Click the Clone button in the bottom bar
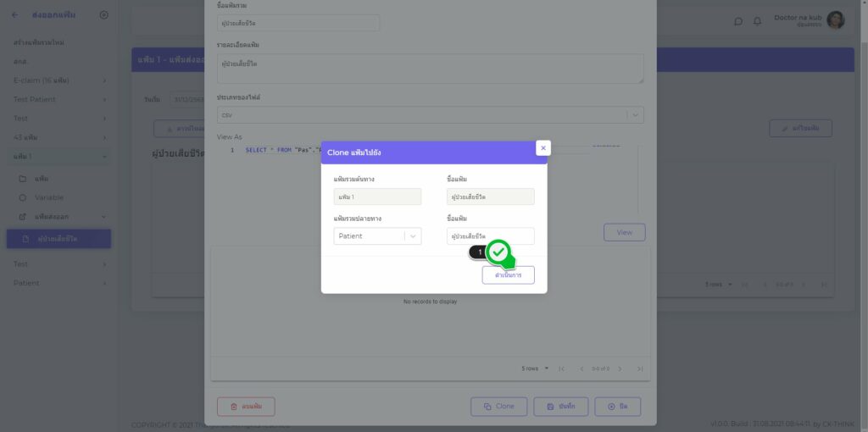The width and height of the screenshot is (868, 432). click(x=498, y=407)
